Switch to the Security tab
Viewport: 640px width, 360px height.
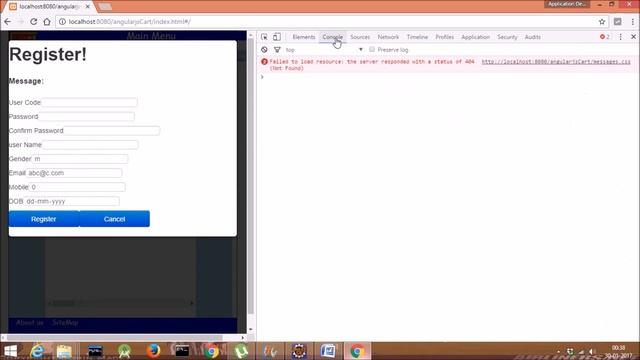click(x=507, y=37)
